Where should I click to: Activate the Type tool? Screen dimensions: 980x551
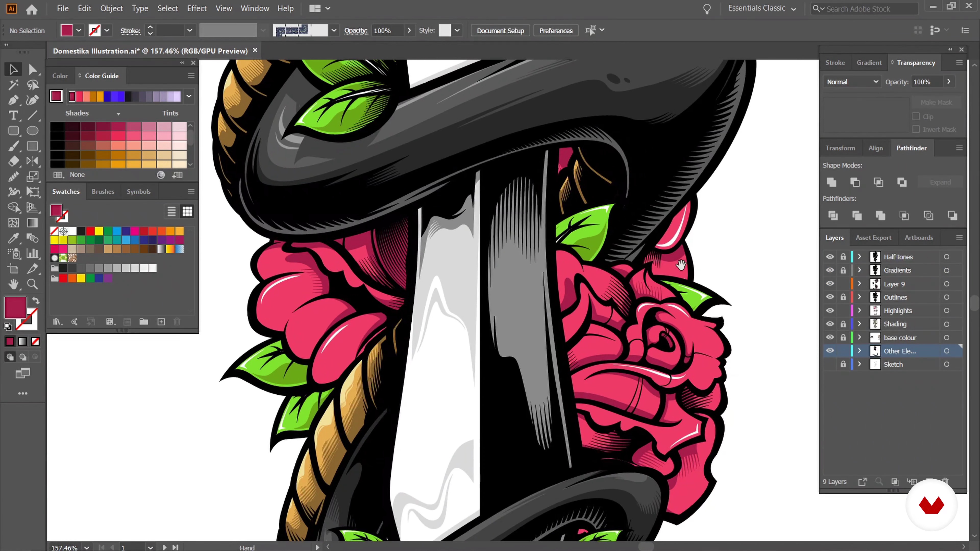click(x=13, y=115)
